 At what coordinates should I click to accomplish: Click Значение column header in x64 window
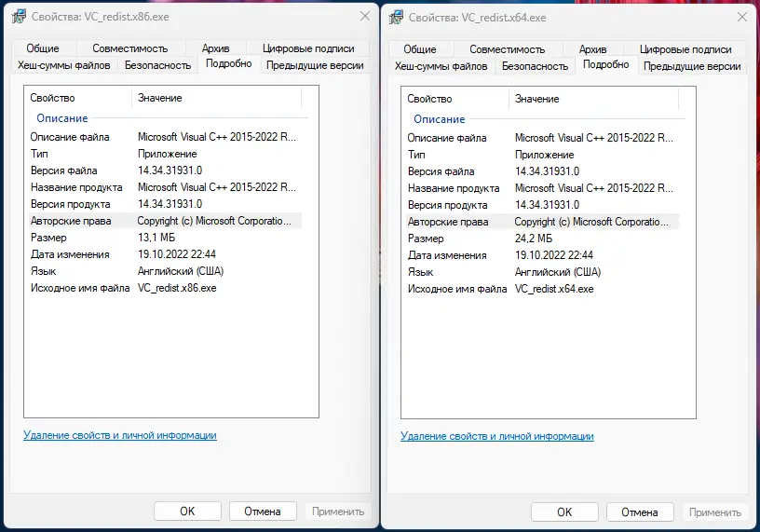[x=594, y=99]
